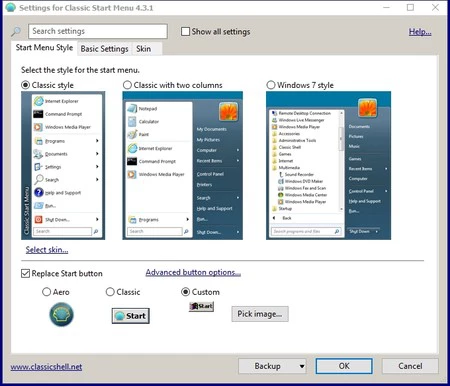Click the Classic style menu preview image
Screen dimensions: 450x386
(x=63, y=166)
